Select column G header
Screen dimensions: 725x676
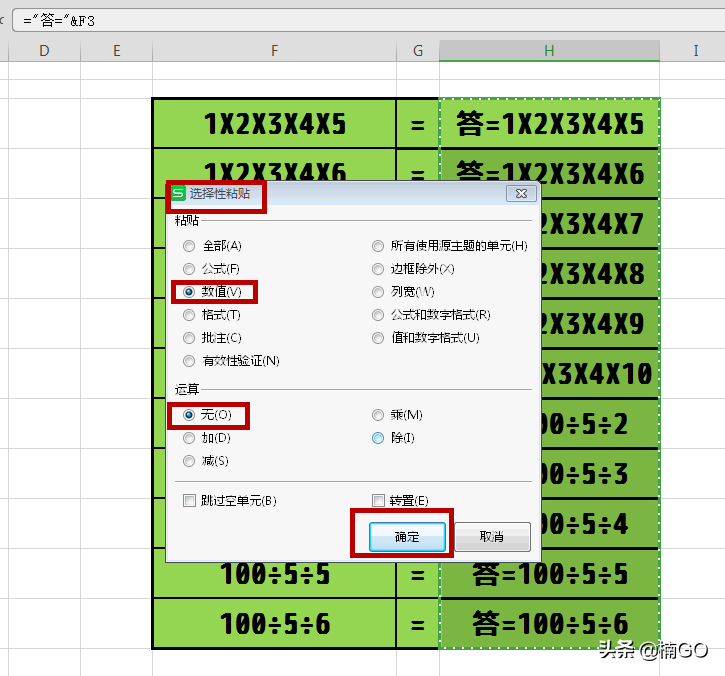pyautogui.click(x=418, y=50)
